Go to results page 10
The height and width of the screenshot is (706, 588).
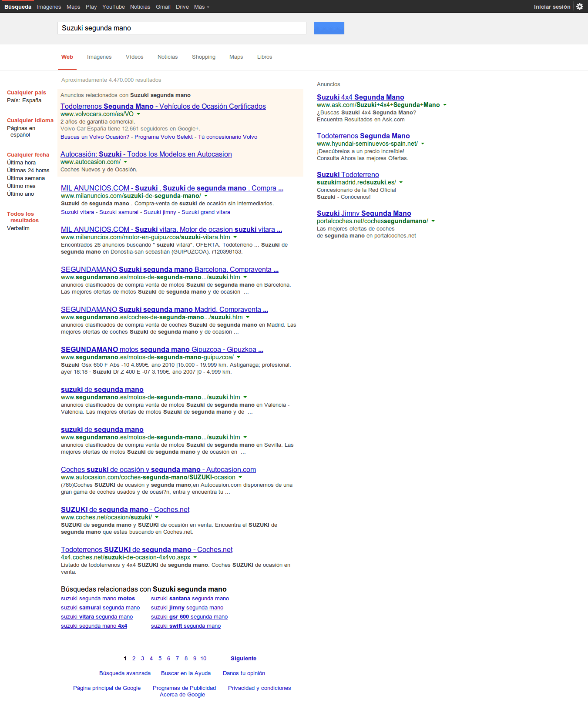pos(203,659)
